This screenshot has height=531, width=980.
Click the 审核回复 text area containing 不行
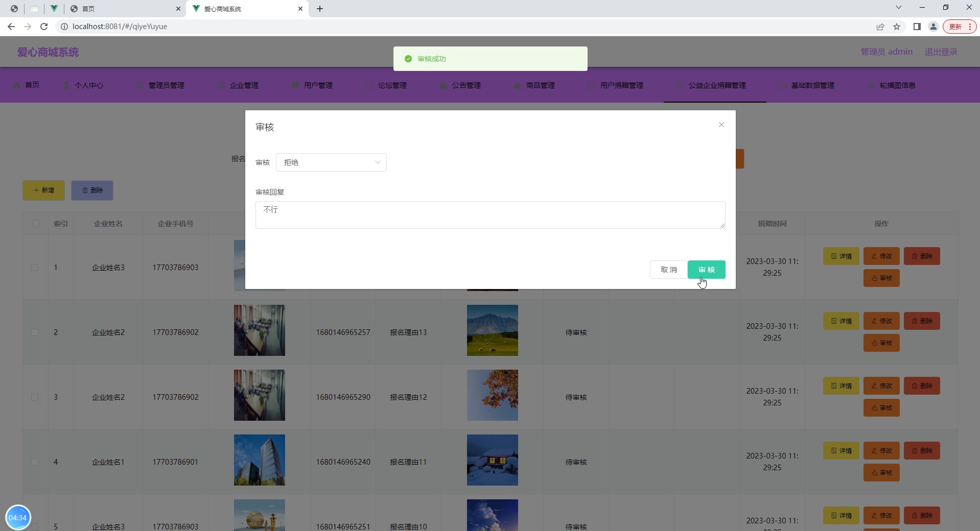coord(490,215)
